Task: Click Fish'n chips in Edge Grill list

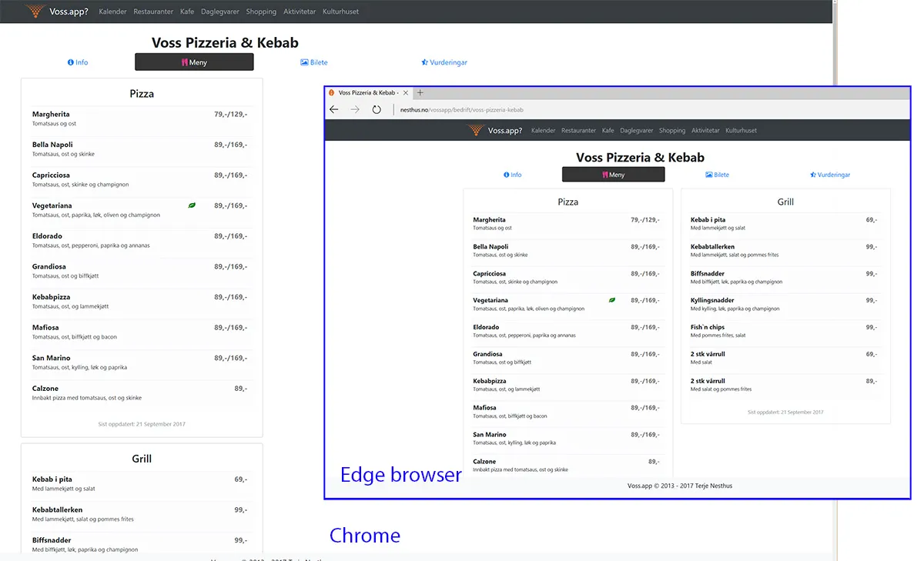Action: click(x=708, y=327)
